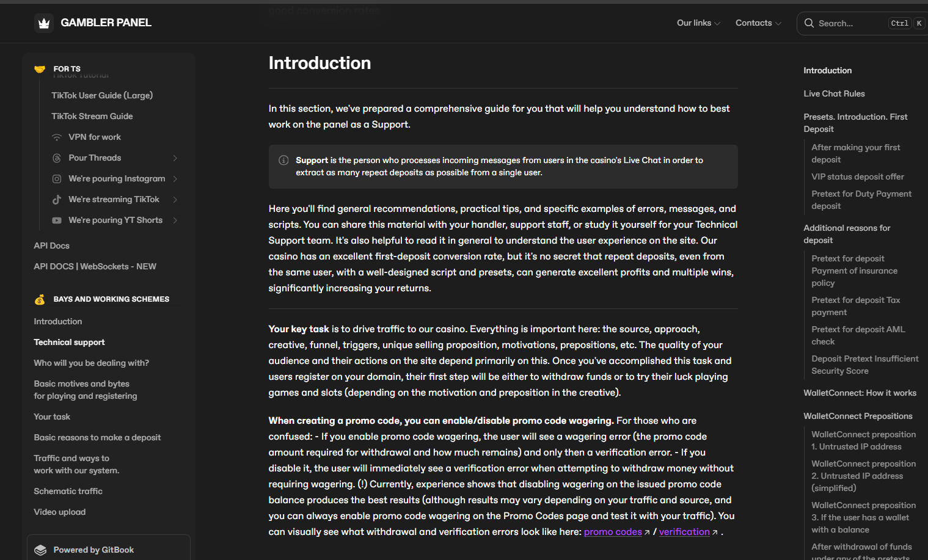Click the info icon in the Support callout
The image size is (928, 560).
coord(283,159)
